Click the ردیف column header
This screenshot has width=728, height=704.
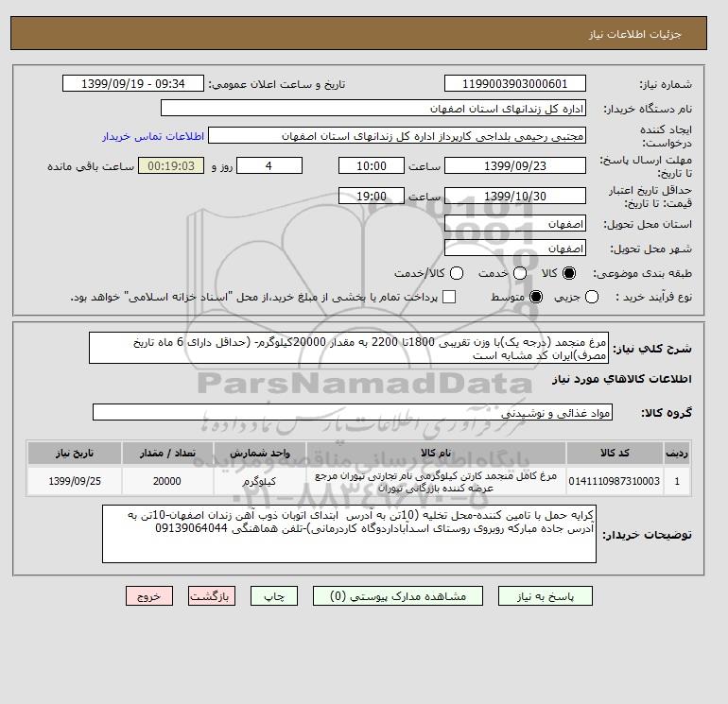point(677,453)
